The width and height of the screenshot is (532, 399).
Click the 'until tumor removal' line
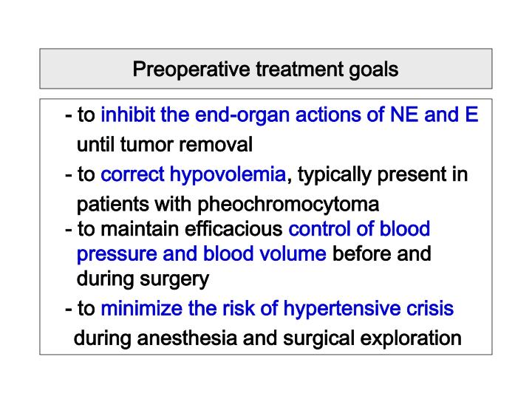coord(165,145)
